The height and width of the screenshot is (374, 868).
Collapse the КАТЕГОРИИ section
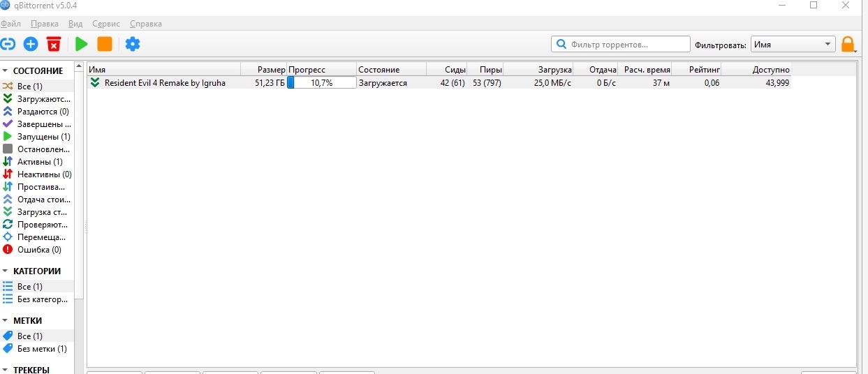coord(6,271)
